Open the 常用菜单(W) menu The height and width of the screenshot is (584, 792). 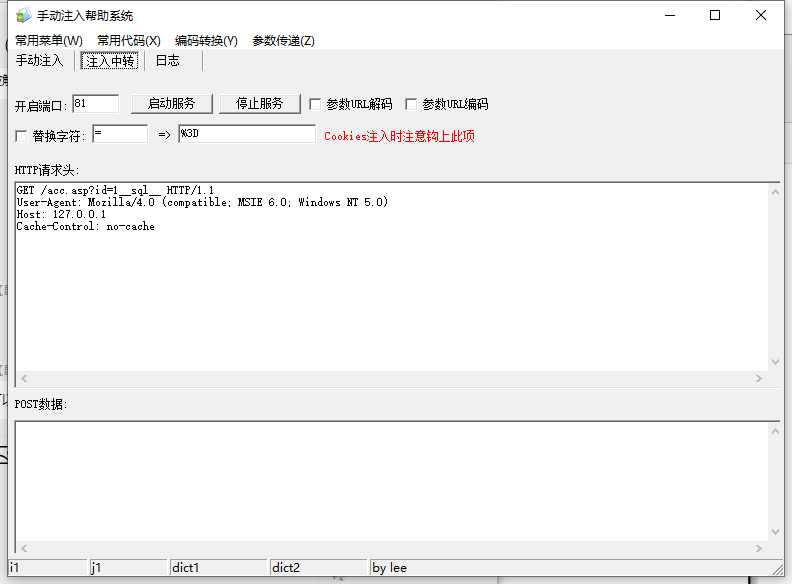48,40
